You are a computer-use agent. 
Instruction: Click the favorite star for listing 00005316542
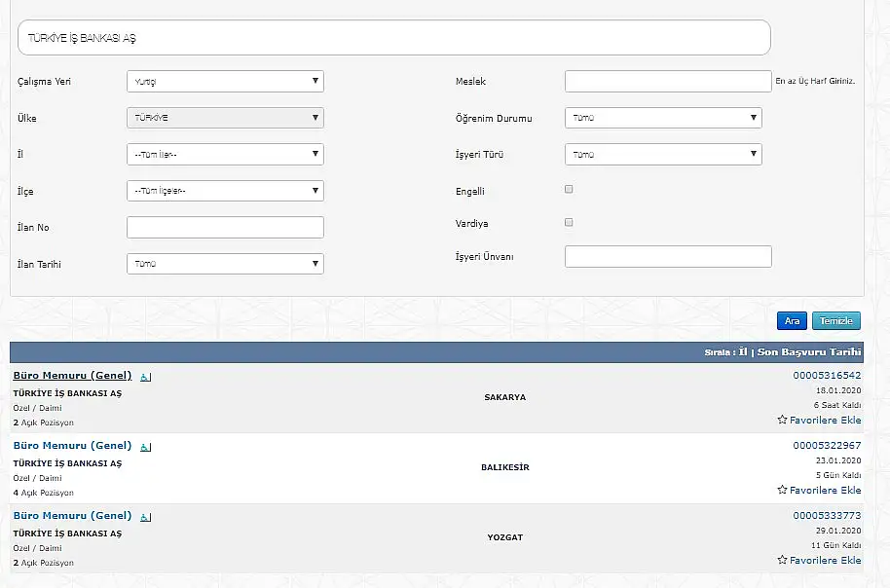tap(782, 420)
